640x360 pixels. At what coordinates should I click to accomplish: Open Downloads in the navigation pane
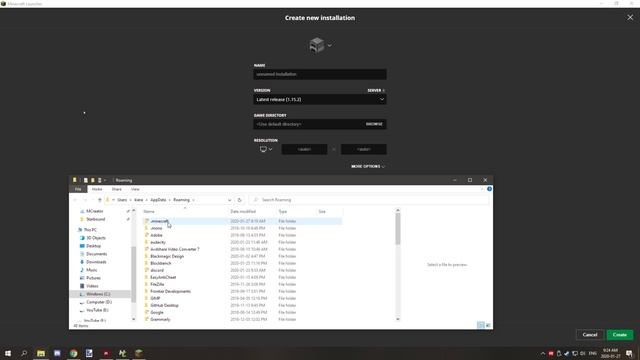[x=96, y=262]
